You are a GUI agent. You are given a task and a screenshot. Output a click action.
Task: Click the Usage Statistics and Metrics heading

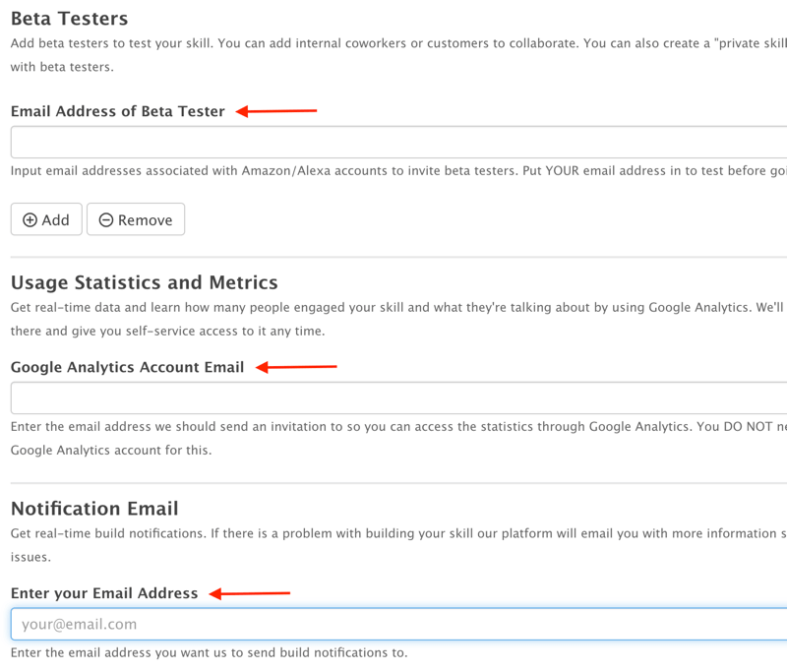click(x=144, y=282)
